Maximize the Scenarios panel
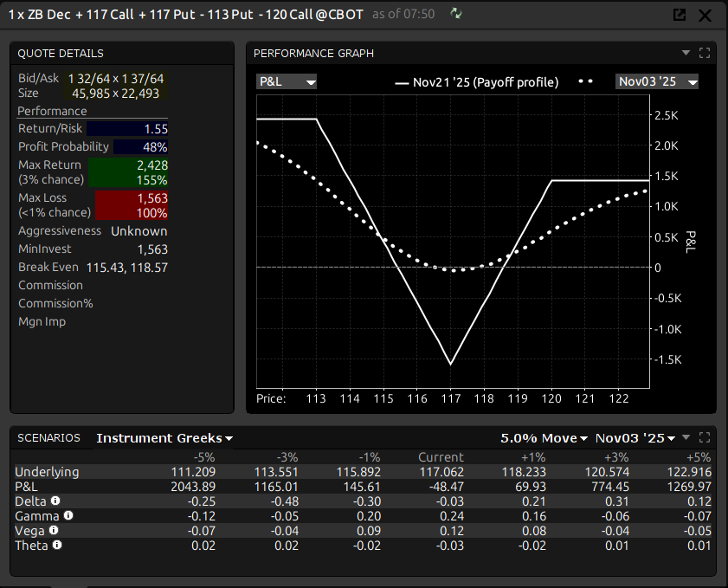 tap(704, 437)
